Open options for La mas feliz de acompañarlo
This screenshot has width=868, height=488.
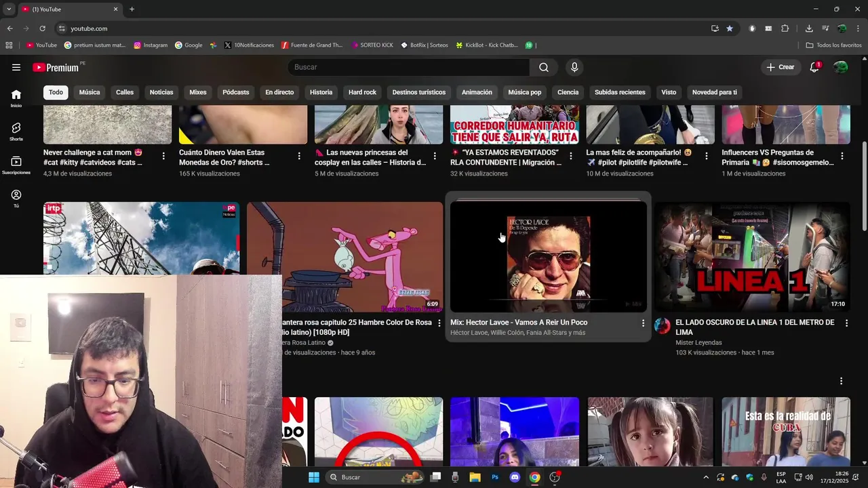706,156
